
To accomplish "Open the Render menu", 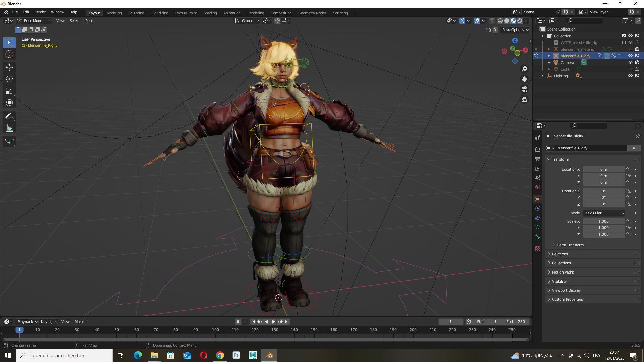I will (x=40, y=12).
